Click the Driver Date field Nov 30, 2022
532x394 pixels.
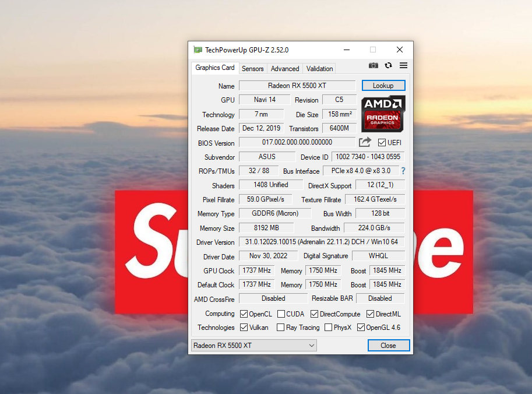click(x=269, y=256)
